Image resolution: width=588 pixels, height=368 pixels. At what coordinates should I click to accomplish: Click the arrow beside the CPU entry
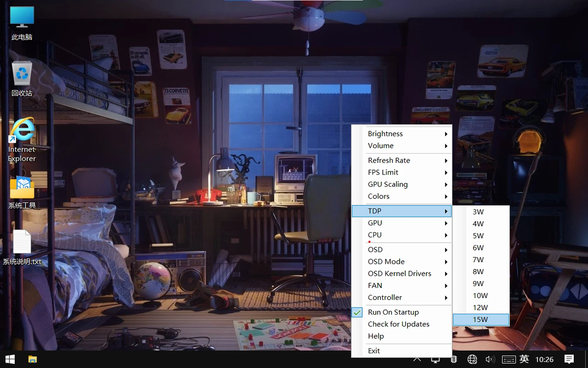point(446,235)
